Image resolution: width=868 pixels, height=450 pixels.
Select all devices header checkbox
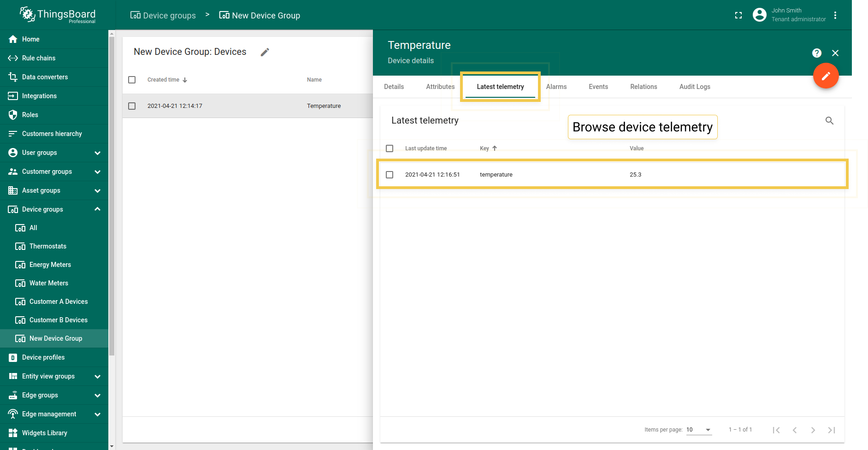click(x=132, y=80)
